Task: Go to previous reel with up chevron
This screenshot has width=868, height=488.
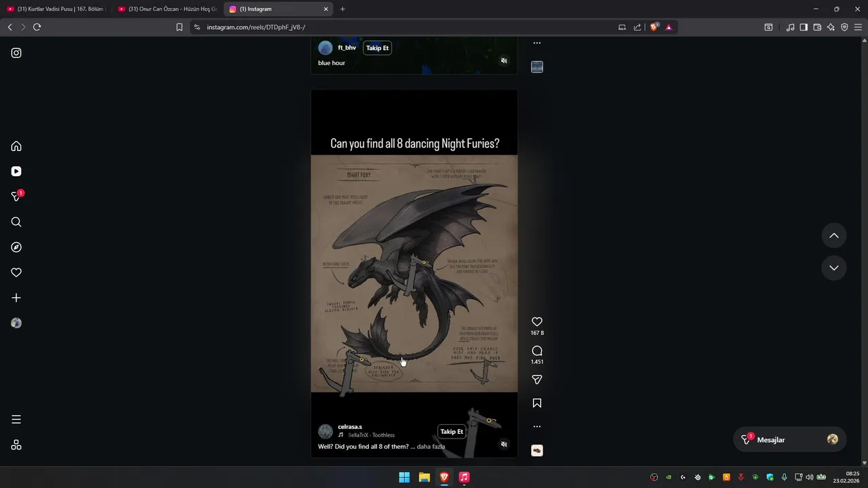Action: [834, 236]
